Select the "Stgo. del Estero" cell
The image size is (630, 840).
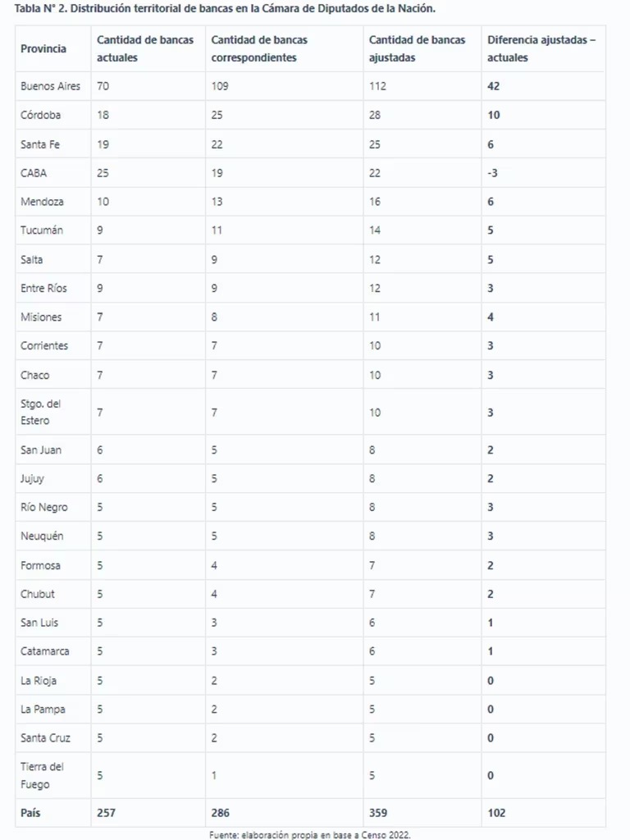41,412
